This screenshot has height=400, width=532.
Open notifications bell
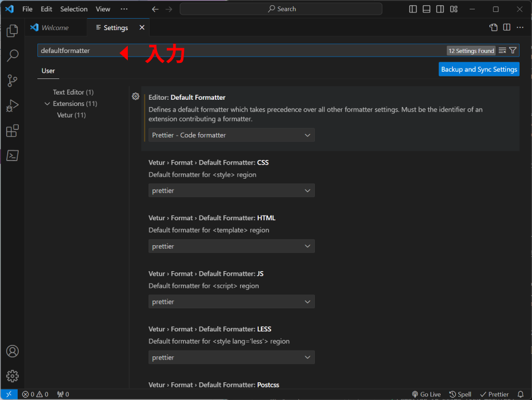(521, 394)
